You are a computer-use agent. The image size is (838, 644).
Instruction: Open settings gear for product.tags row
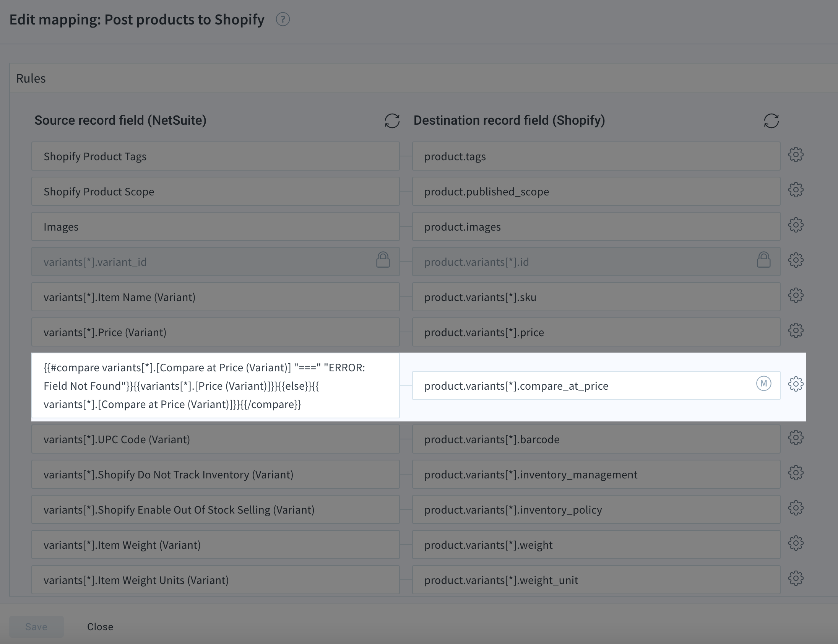click(x=796, y=155)
